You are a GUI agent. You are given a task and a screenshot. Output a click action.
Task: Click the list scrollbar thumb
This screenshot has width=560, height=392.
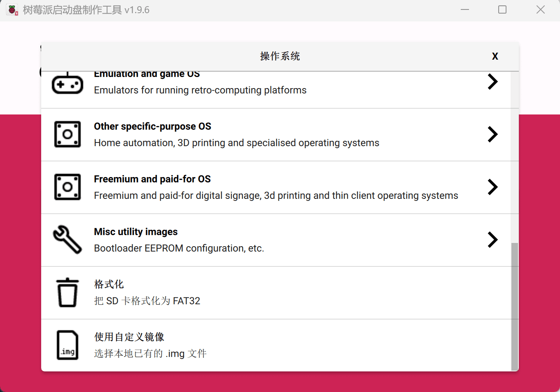click(x=514, y=306)
